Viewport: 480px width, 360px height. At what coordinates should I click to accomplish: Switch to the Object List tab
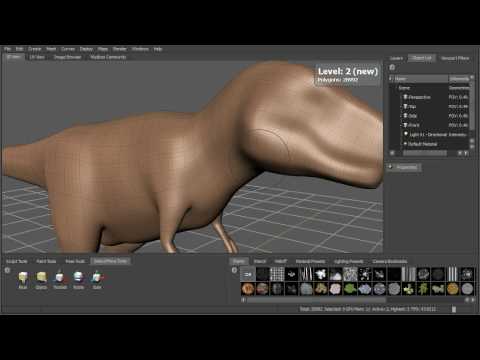pyautogui.click(x=422, y=58)
